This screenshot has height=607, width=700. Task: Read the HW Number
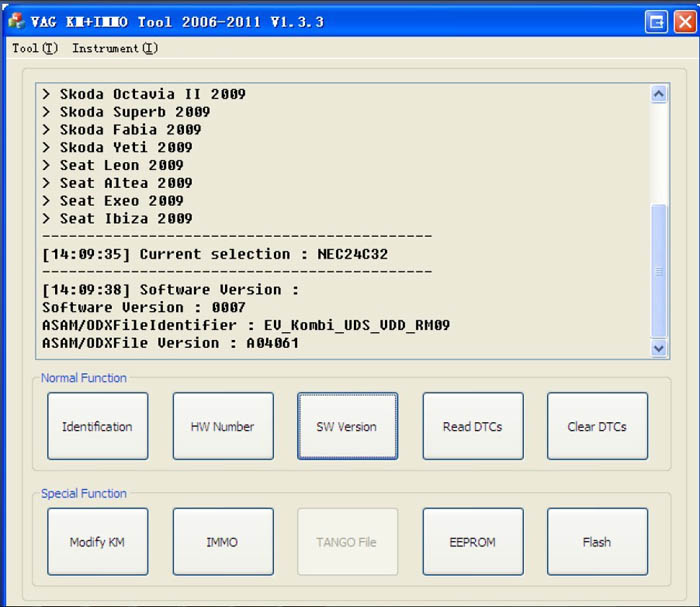[x=223, y=426]
